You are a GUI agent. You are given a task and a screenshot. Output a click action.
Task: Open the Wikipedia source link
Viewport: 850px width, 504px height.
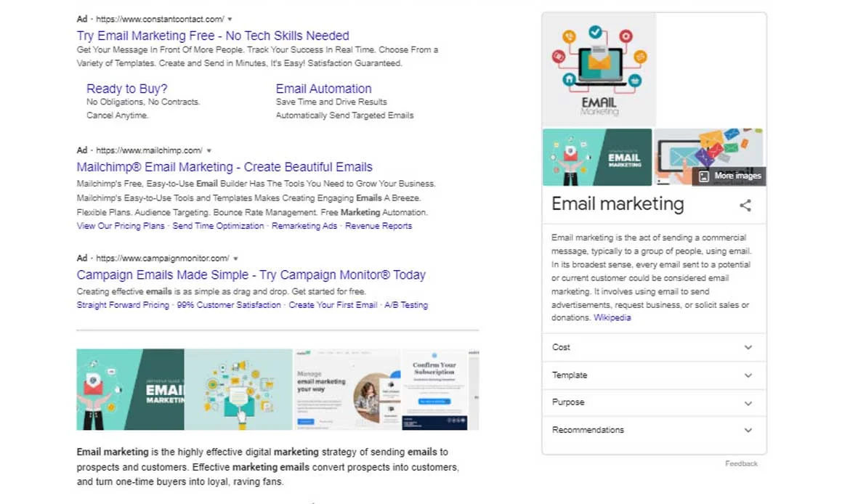coord(612,318)
